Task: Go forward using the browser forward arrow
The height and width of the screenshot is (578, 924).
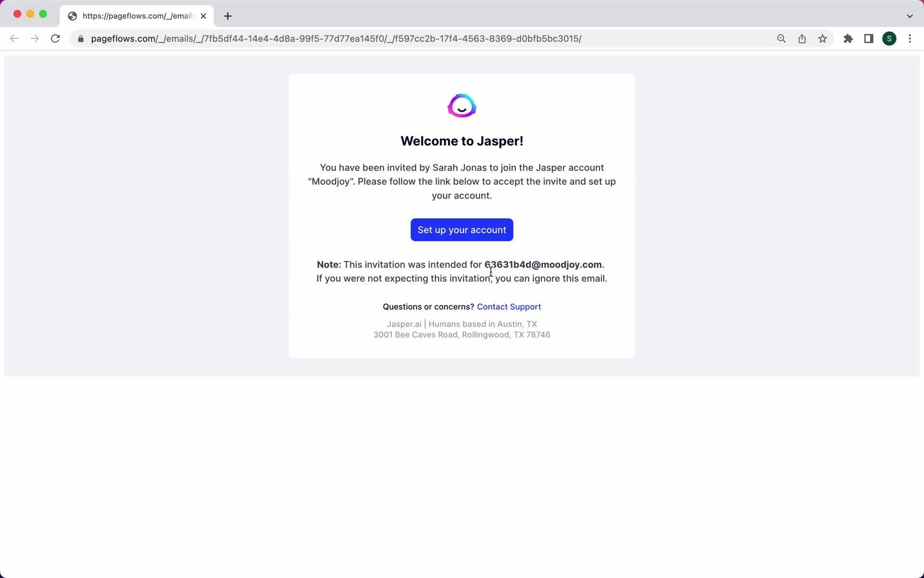Action: point(35,39)
